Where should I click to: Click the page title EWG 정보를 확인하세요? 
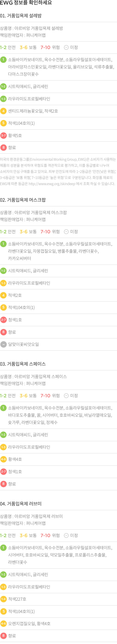click(26, 3)
